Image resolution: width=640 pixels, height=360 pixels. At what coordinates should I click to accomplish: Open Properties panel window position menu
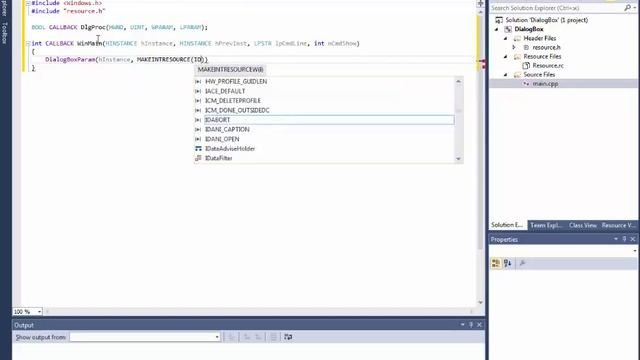[616, 239]
